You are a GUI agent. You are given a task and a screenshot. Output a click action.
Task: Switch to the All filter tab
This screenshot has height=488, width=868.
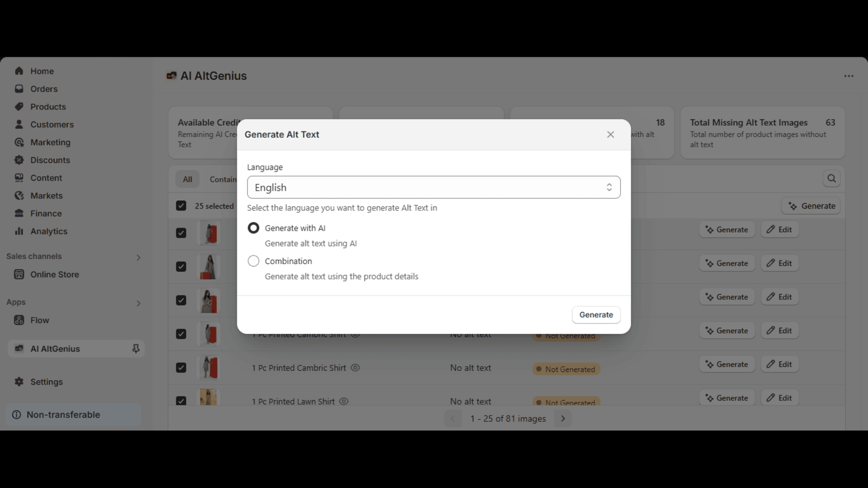(188, 179)
